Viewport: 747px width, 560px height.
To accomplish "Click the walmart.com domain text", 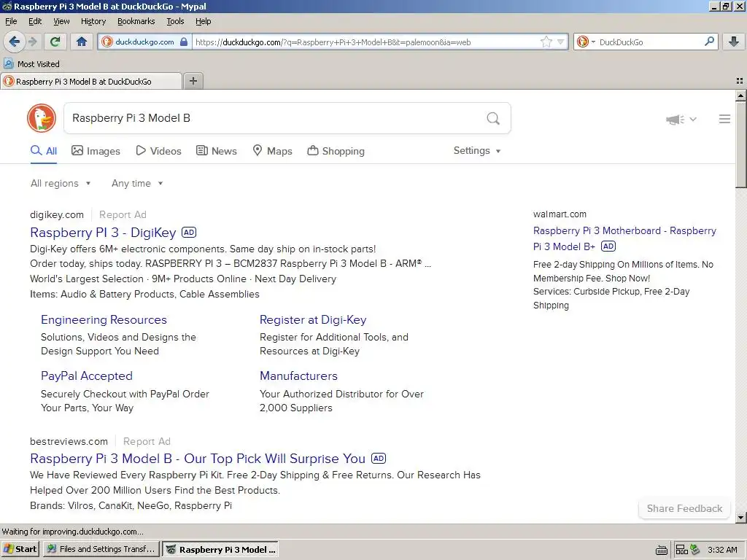I will point(560,214).
